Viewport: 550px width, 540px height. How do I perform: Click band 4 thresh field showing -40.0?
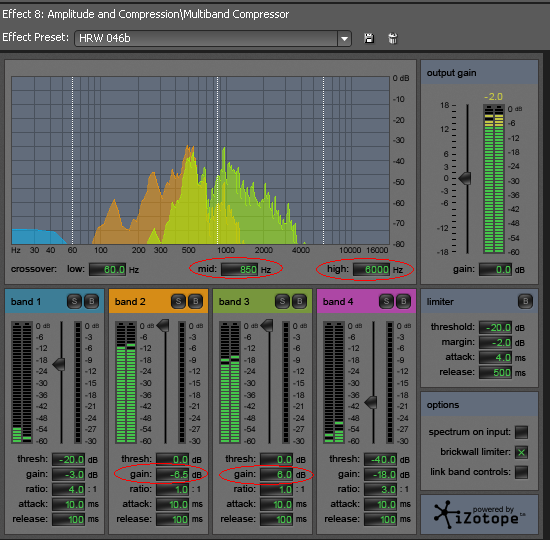(x=381, y=459)
